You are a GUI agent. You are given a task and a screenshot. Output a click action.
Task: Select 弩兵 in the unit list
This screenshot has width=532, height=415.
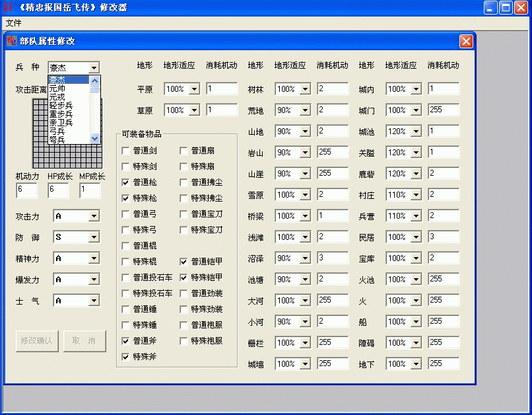[69, 139]
